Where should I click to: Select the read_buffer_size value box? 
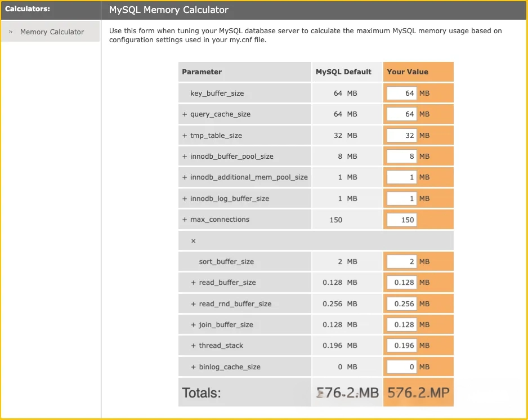coord(402,283)
